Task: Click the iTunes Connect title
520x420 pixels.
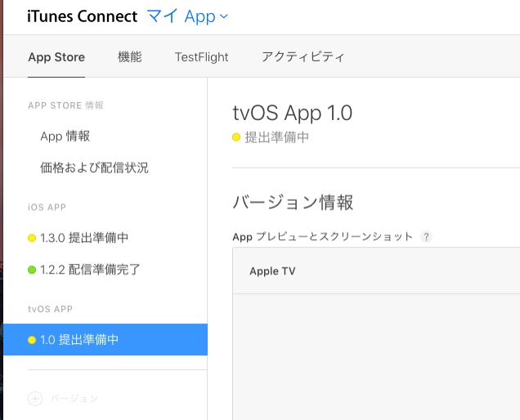Action: pyautogui.click(x=83, y=16)
